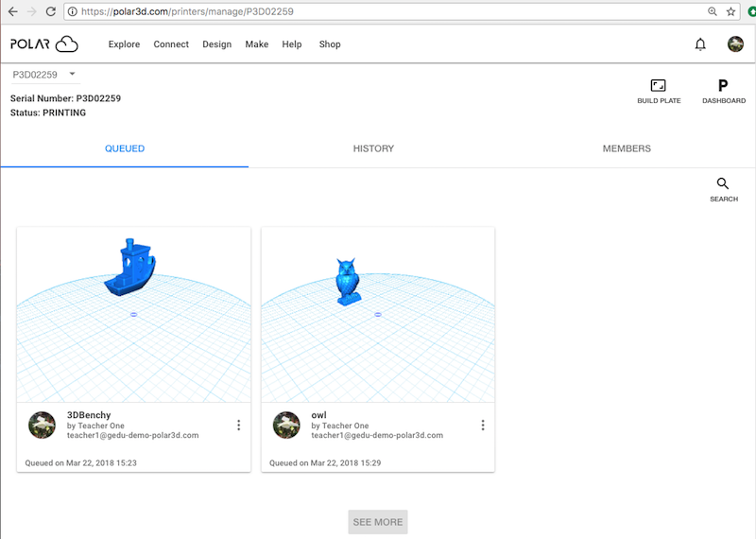Screen dimensions: 756x539
Task: Switch to the HISTORY tab
Action: coord(373,148)
